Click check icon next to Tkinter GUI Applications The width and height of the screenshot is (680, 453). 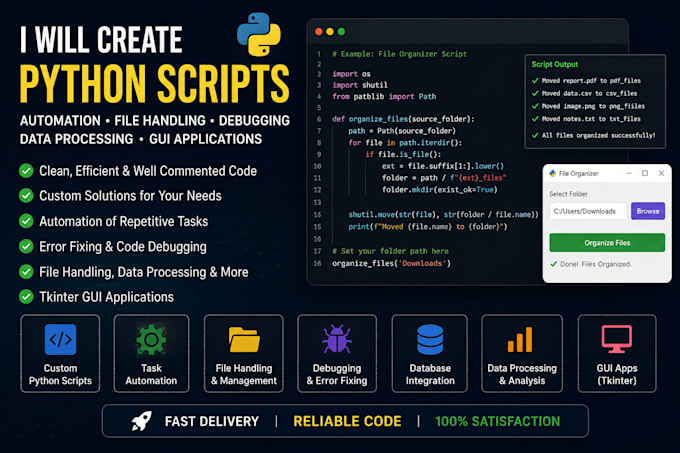pyautogui.click(x=26, y=297)
